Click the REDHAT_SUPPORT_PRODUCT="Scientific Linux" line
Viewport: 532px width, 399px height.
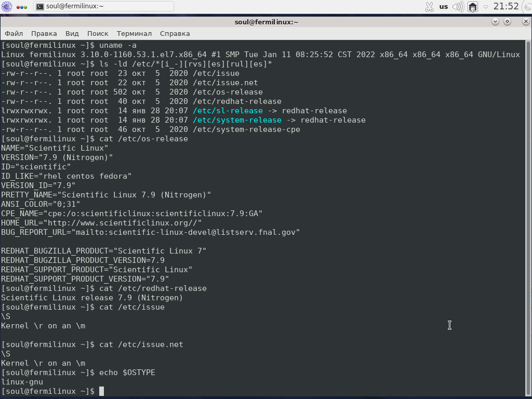pyautogui.click(x=97, y=270)
